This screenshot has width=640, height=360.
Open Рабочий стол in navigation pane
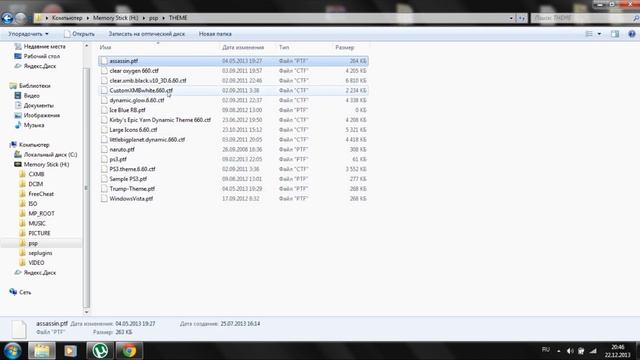pos(37,56)
